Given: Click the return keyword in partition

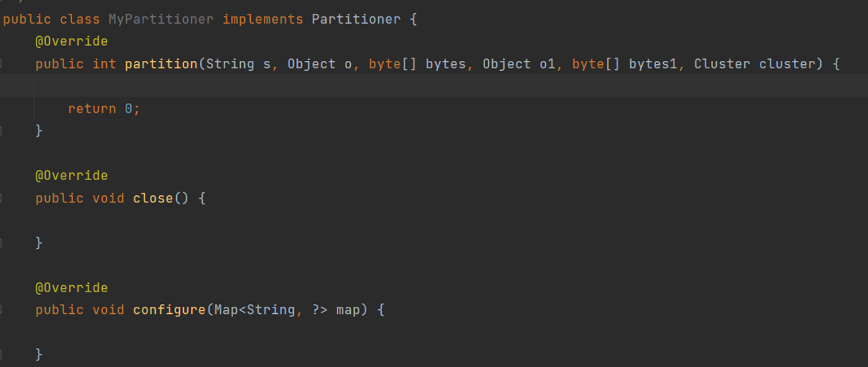Looking at the screenshot, I should (92, 109).
